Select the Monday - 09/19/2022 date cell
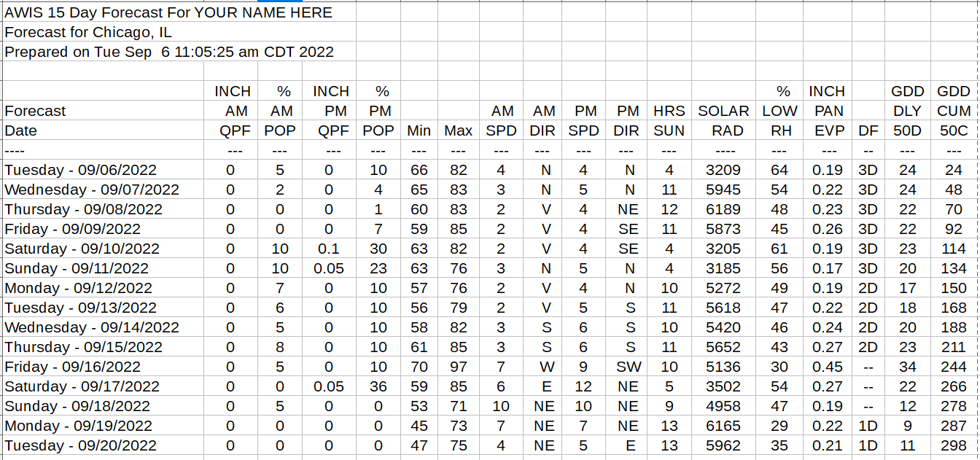 pyautogui.click(x=78, y=426)
